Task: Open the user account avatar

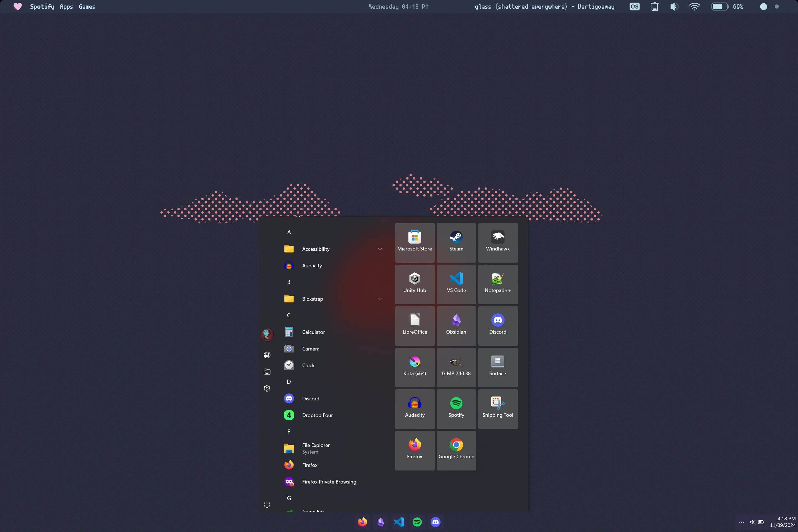Action: 267,335
